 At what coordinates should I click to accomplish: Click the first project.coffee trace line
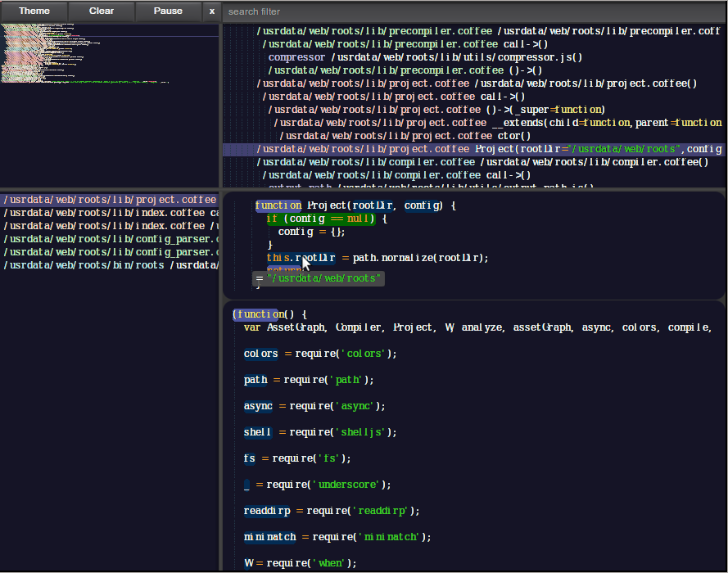(x=477, y=84)
